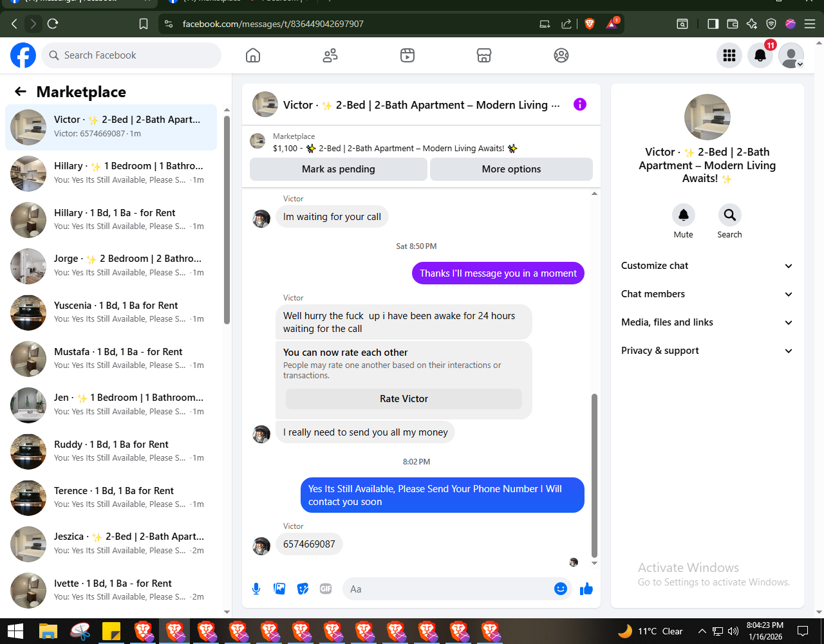The width and height of the screenshot is (824, 644).
Task: Open the Facebook logo home link
Action: click(23, 55)
